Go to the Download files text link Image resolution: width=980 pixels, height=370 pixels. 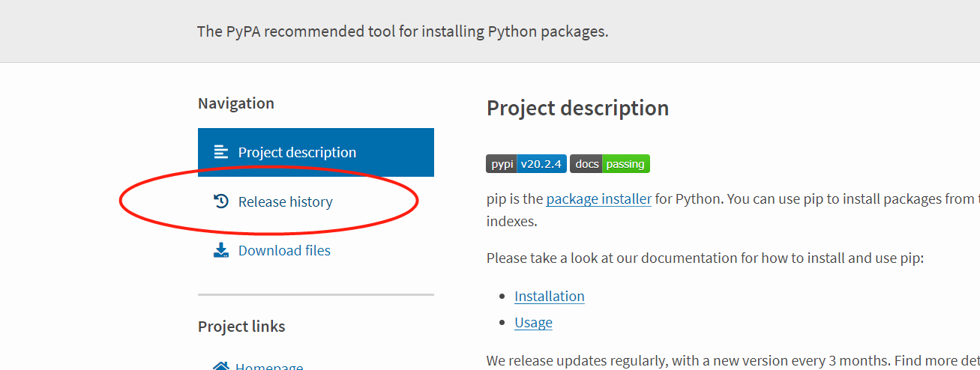(x=284, y=251)
